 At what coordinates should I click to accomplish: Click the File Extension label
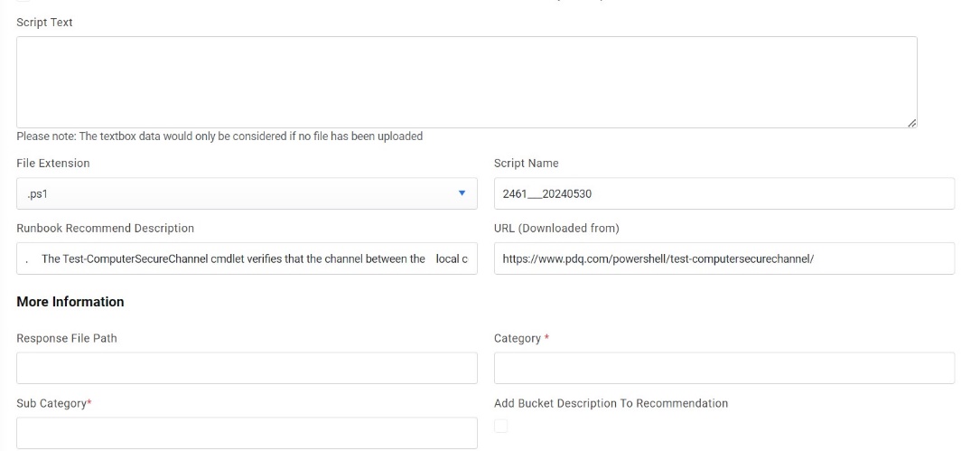(x=53, y=164)
